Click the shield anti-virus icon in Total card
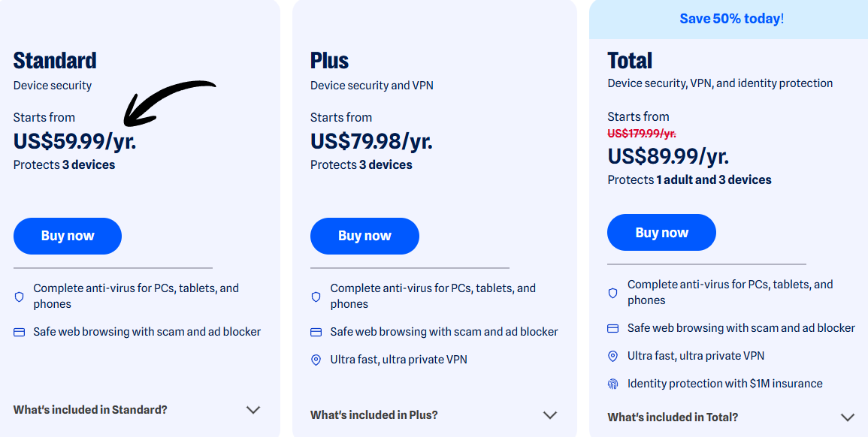Image resolution: width=868 pixels, height=437 pixels. click(x=612, y=293)
